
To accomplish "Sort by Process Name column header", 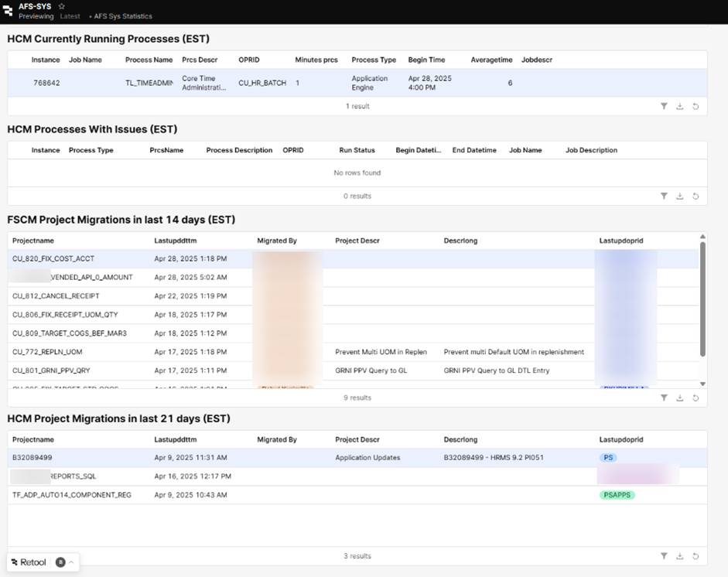I will [149, 60].
